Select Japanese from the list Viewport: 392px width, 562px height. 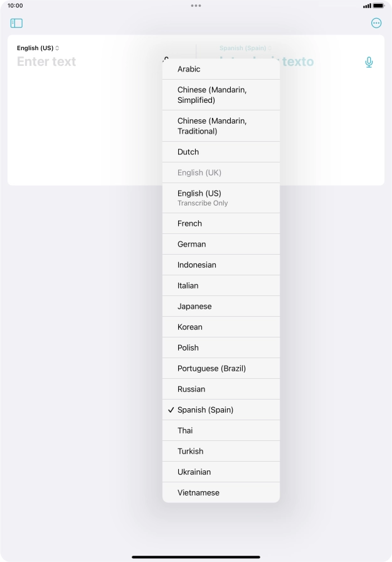221,306
